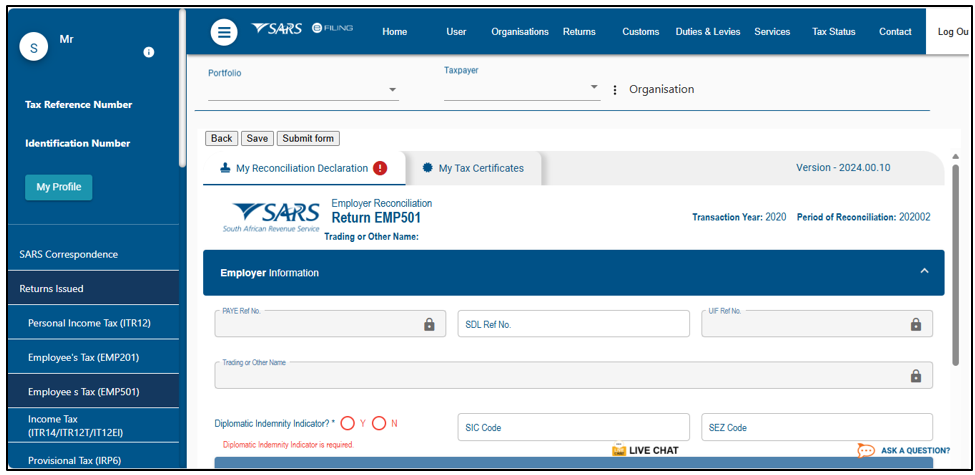975x475 pixels.
Task: Select N for Diplomatic Indemnity Indicator
Action: [379, 423]
